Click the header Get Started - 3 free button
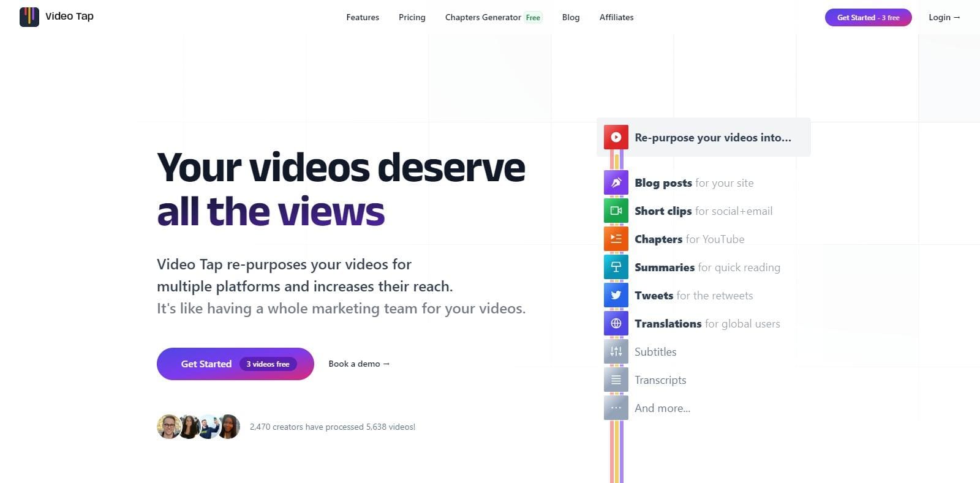Viewport: 980px width, 483px height. pos(868,17)
